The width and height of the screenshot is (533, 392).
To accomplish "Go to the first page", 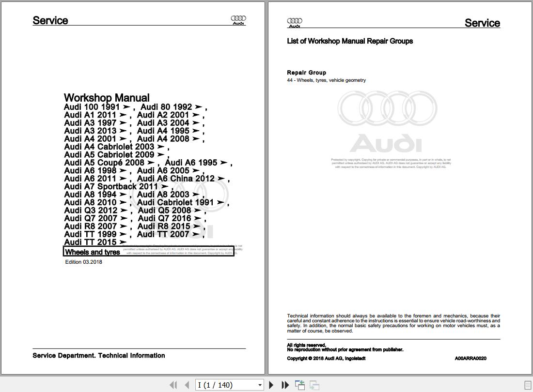I will tap(173, 385).
